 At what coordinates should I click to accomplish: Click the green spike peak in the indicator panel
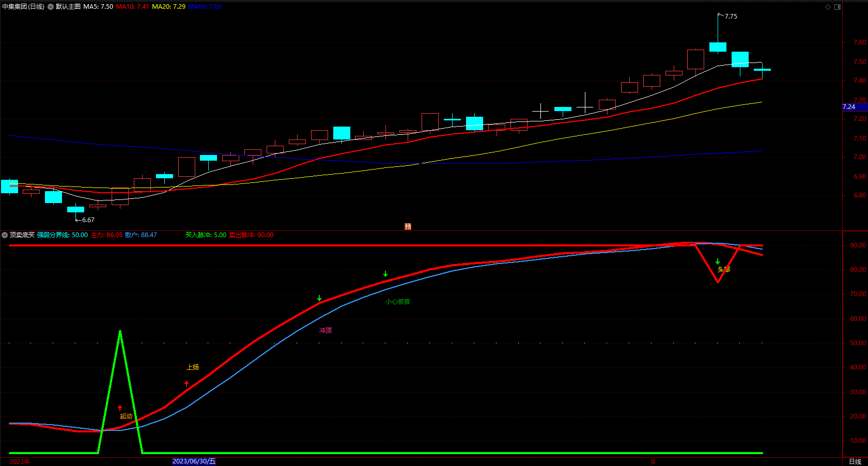click(x=120, y=331)
